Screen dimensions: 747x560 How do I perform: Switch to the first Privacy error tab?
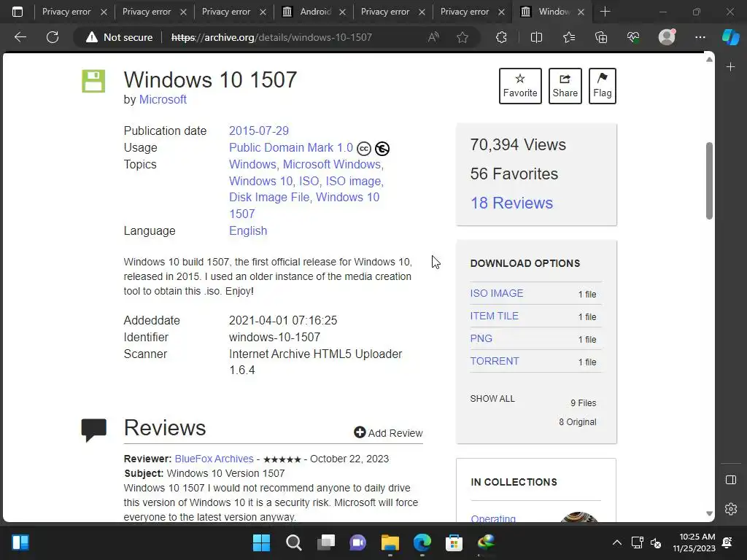66,12
